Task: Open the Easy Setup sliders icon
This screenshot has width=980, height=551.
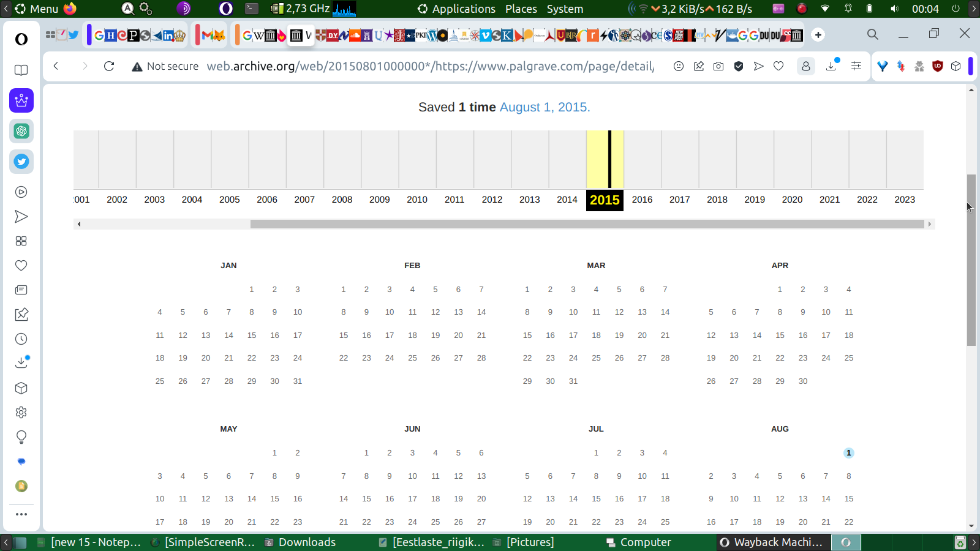Action: click(856, 66)
